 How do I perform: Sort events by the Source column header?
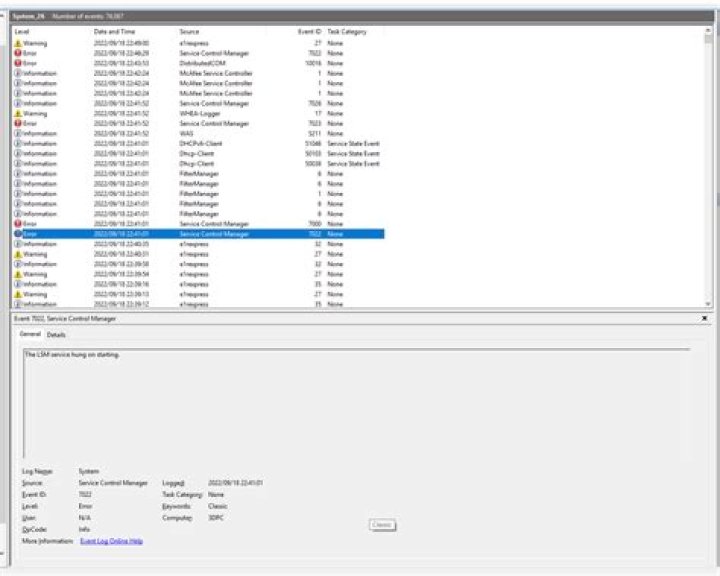tap(189, 32)
